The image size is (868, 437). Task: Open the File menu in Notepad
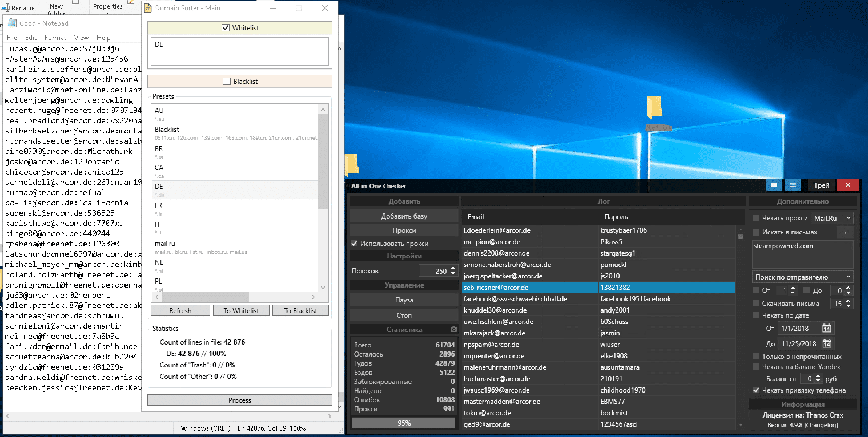pos(11,38)
